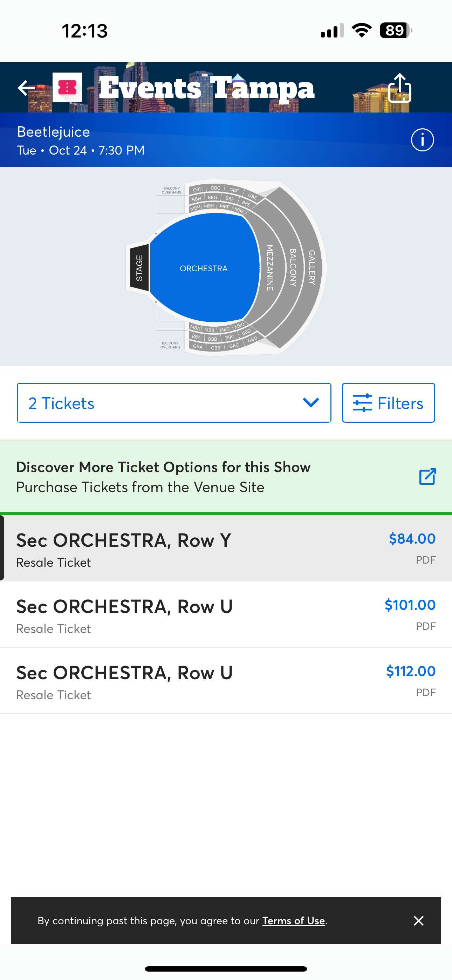Tap the filter sliders icon
The height and width of the screenshot is (980, 452).
[362, 403]
